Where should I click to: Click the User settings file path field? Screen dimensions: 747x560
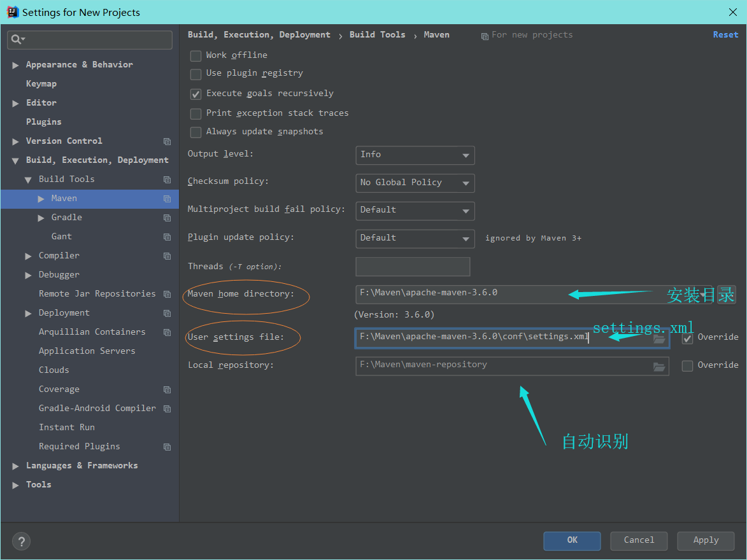(x=512, y=338)
